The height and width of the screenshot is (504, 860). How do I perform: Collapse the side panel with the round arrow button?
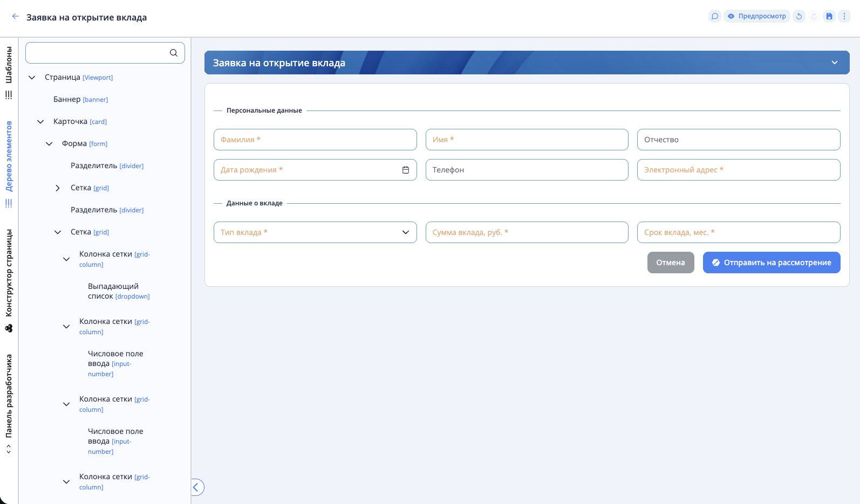click(x=196, y=487)
